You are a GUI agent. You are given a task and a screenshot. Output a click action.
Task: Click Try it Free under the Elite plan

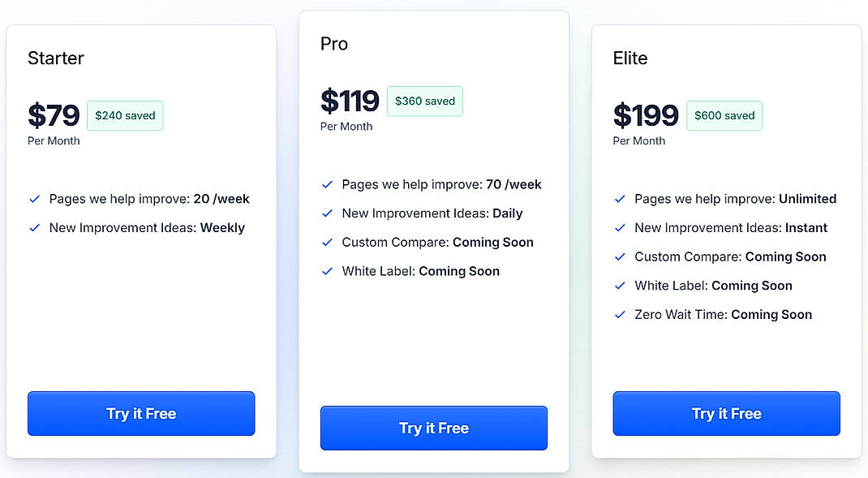[x=726, y=413]
